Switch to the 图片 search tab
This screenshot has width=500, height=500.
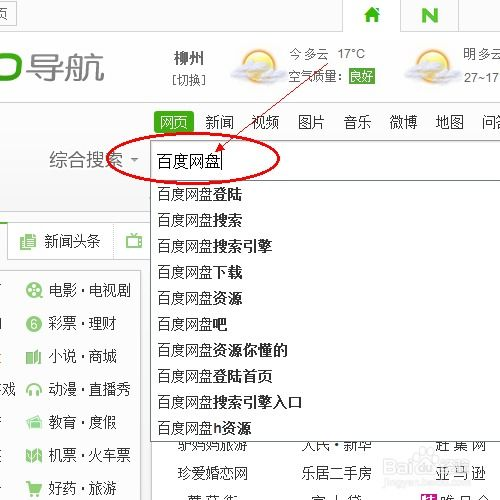[x=311, y=122]
